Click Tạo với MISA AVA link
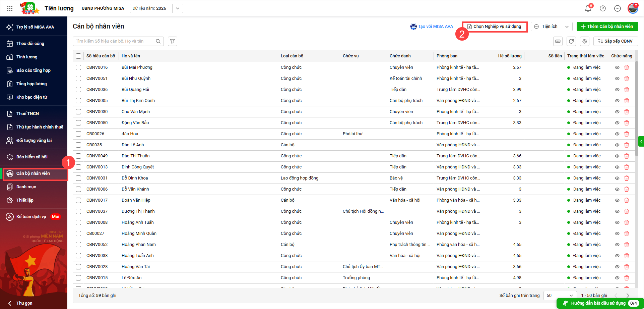Screen dimensions: 644x309 pos(432,27)
